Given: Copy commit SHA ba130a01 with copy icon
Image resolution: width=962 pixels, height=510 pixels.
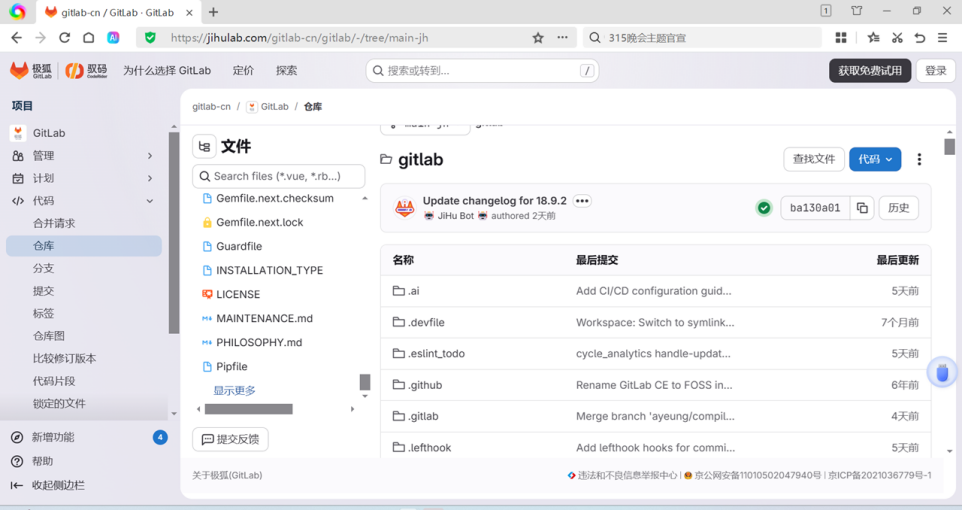Looking at the screenshot, I should 862,208.
